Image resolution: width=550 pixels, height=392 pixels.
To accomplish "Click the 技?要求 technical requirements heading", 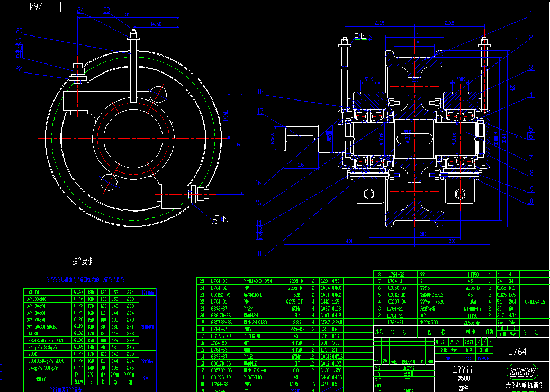I will 83,261.
